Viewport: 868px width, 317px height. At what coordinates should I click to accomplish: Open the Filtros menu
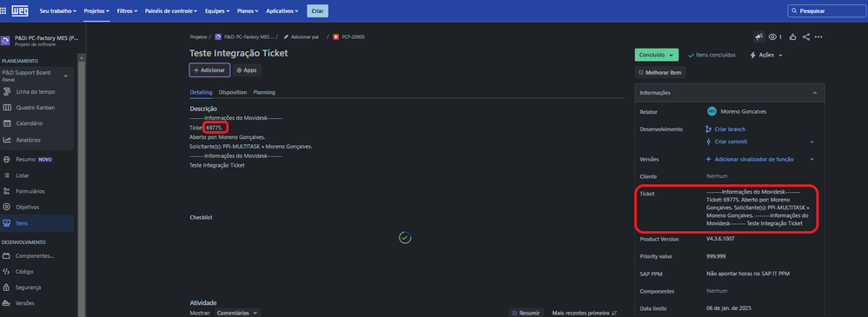(x=128, y=10)
